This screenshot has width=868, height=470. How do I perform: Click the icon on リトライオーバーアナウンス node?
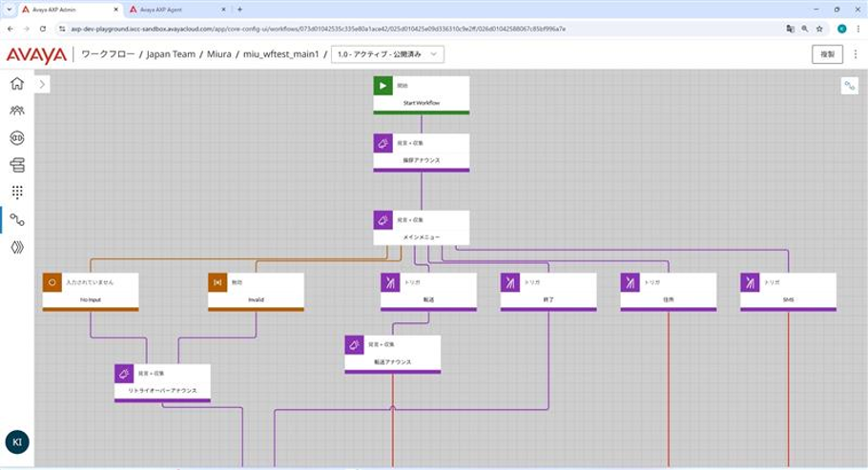click(124, 374)
